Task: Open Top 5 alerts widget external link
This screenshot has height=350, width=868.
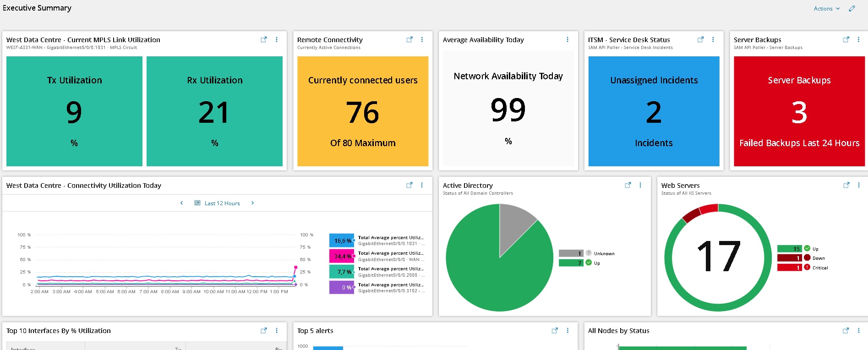Action: click(555, 331)
